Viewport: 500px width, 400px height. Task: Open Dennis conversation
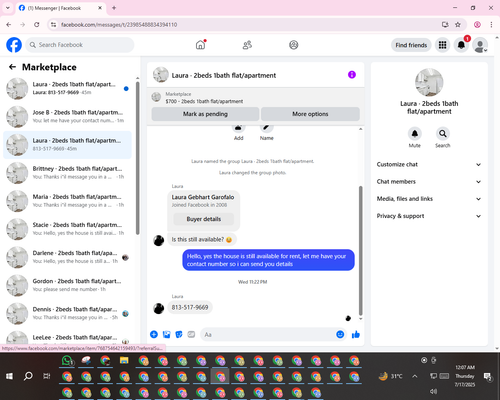[x=67, y=313]
